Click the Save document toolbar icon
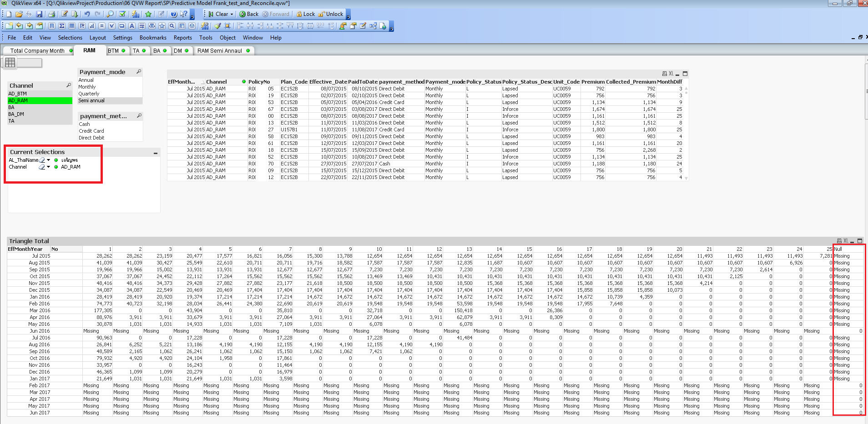This screenshot has height=424, width=868. (x=39, y=14)
